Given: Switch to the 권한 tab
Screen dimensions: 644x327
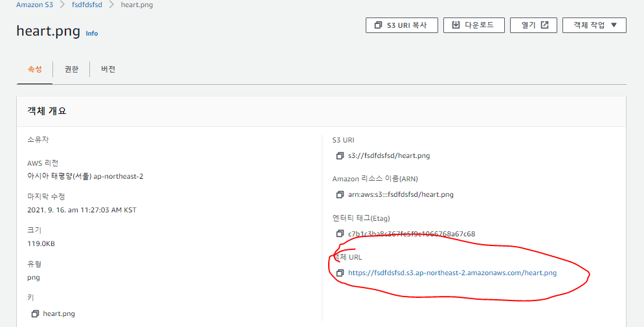Looking at the screenshot, I should (x=71, y=69).
